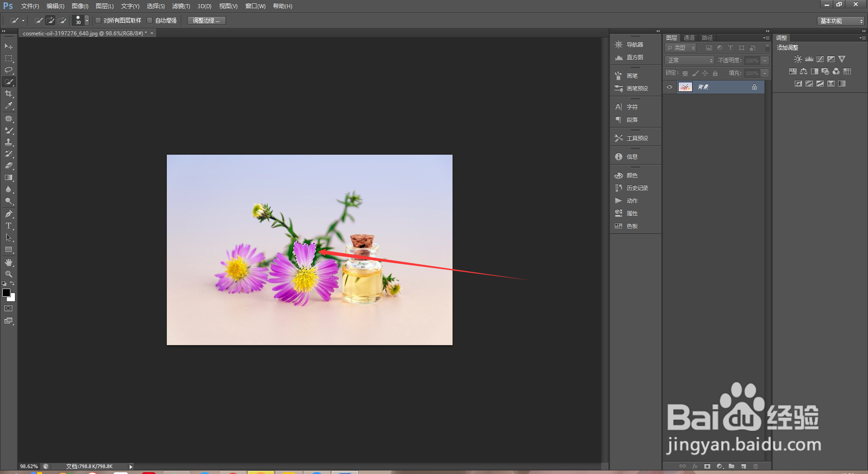868x474 pixels.
Task: Select the Eraser tool
Action: click(x=9, y=166)
